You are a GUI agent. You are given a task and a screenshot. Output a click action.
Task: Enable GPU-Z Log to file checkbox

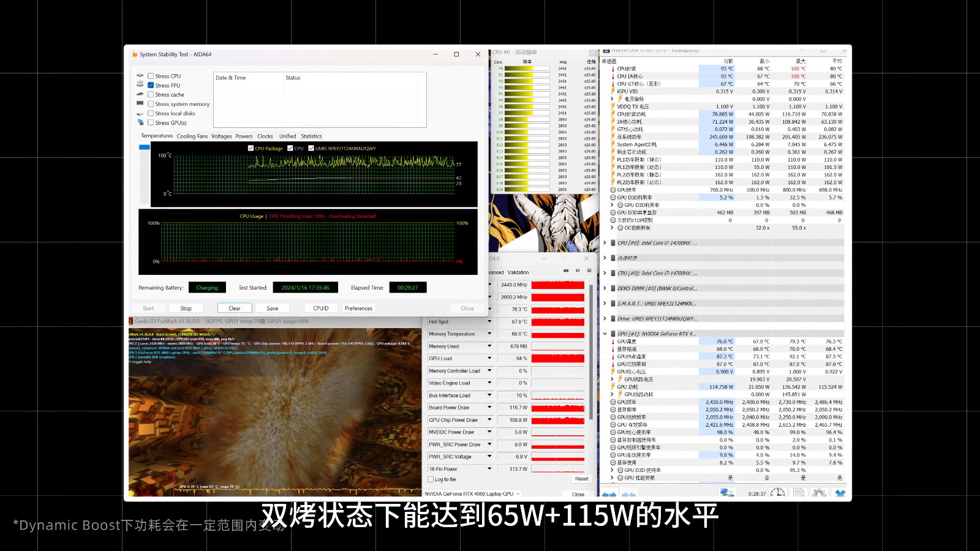[431, 479]
